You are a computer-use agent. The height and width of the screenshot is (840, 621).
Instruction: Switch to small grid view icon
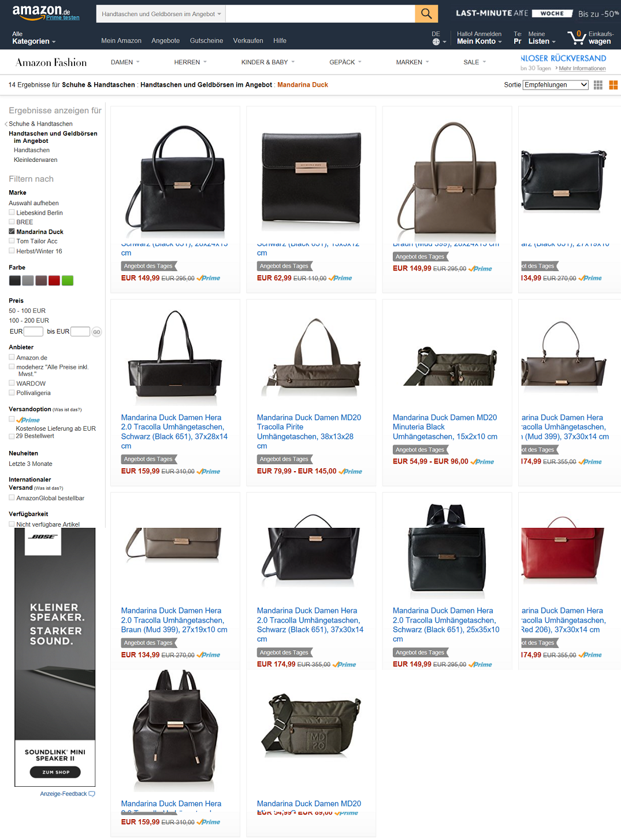click(598, 85)
